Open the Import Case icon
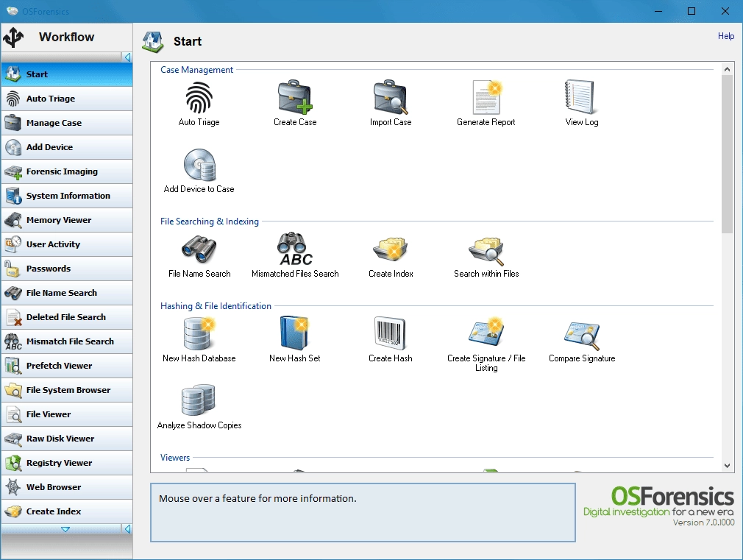The height and width of the screenshot is (560, 743). [391, 97]
